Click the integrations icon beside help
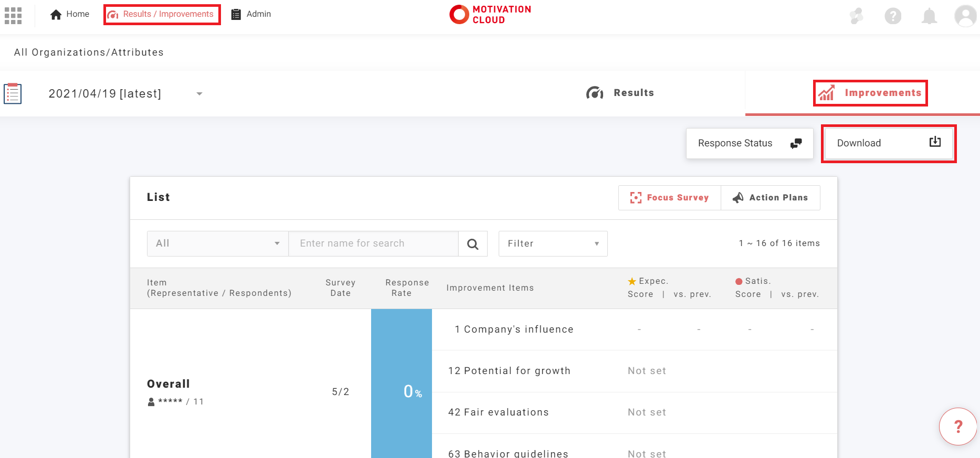The width and height of the screenshot is (980, 458). pyautogui.click(x=857, y=16)
